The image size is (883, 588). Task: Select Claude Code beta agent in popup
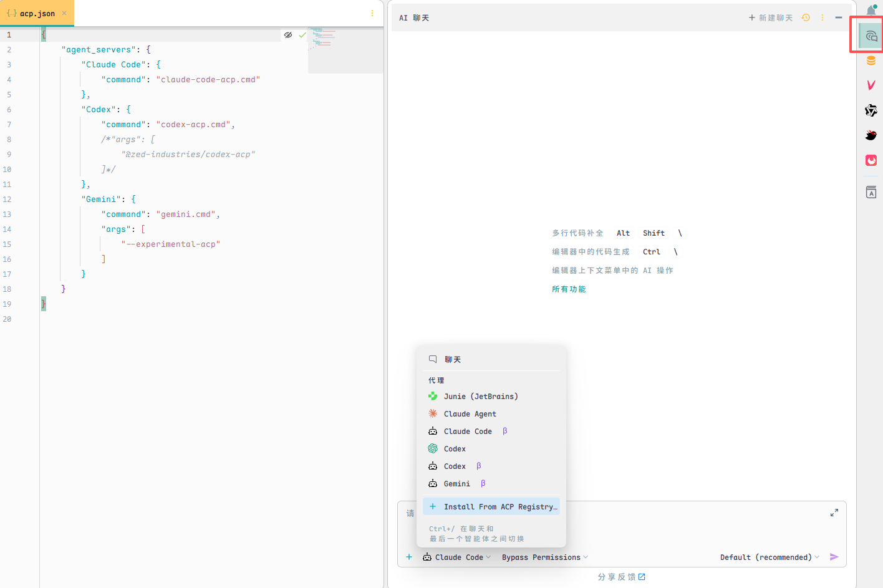491,431
